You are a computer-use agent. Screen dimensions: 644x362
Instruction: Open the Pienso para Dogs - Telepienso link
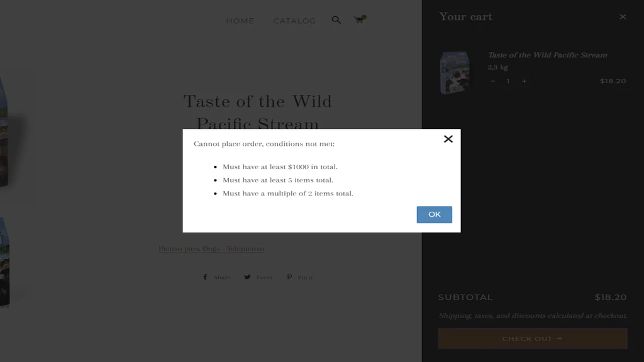[211, 248]
